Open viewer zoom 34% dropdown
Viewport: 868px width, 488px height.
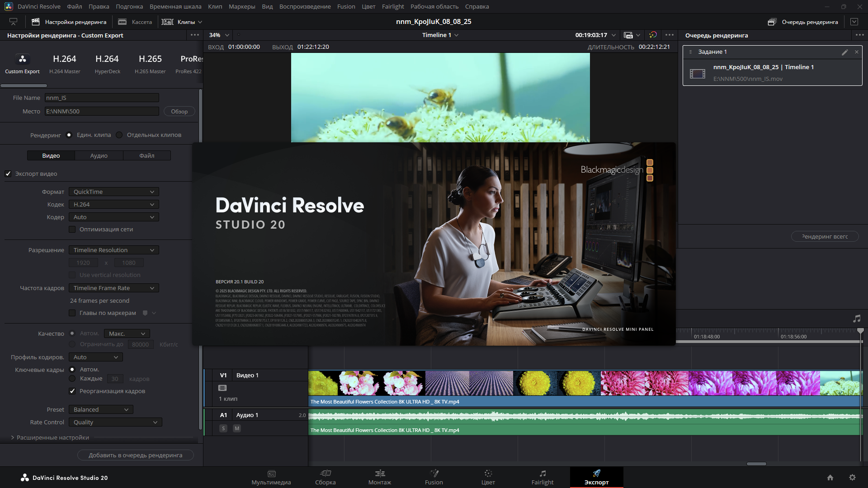pyautogui.click(x=219, y=35)
